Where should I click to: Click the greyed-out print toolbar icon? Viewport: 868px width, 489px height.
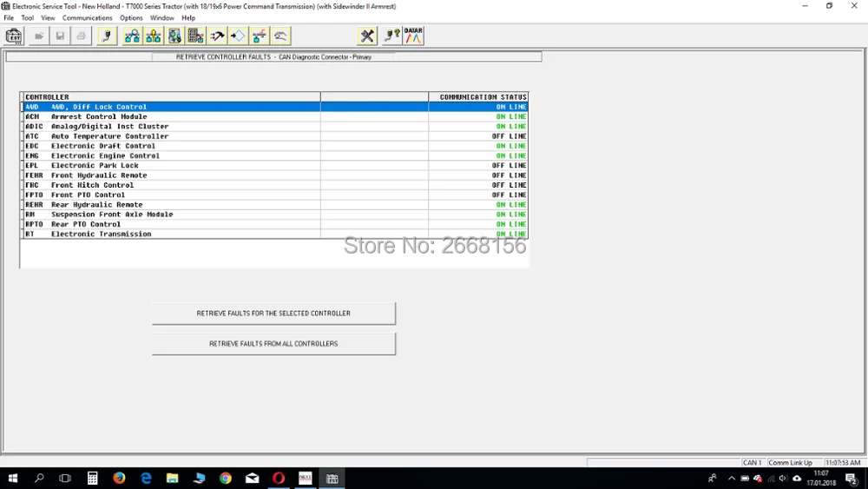click(81, 36)
